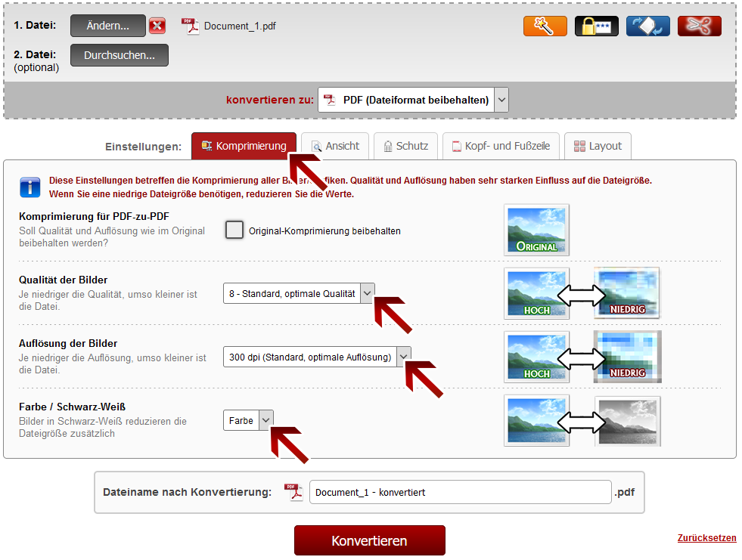Switch to the Ansicht tab
Viewport: 742px width, 560px height.
[335, 146]
